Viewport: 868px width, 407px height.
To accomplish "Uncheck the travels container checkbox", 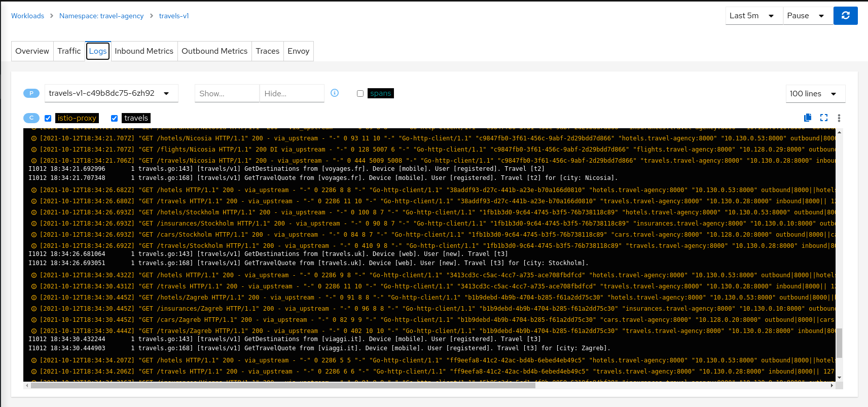I will point(114,118).
